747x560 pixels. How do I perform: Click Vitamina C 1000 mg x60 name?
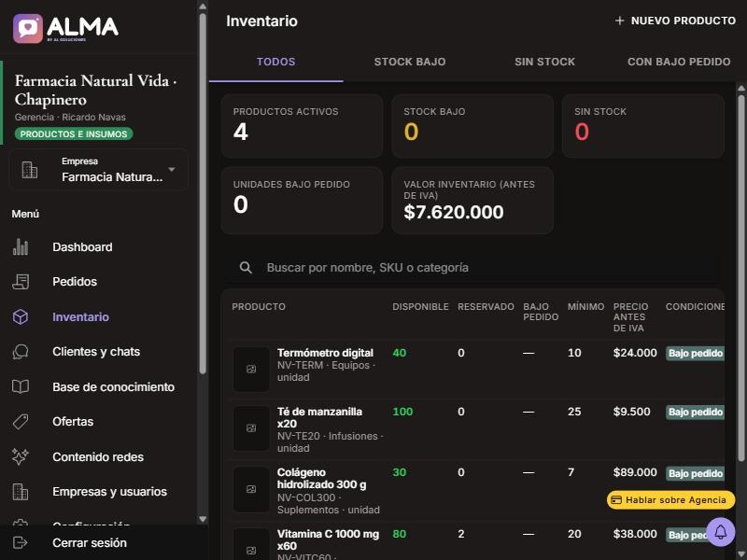click(329, 540)
